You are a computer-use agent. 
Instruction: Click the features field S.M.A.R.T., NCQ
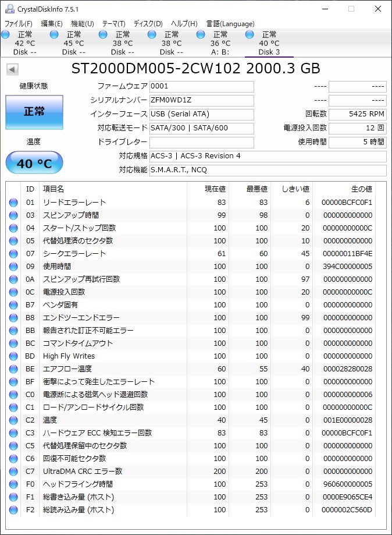[268, 170]
